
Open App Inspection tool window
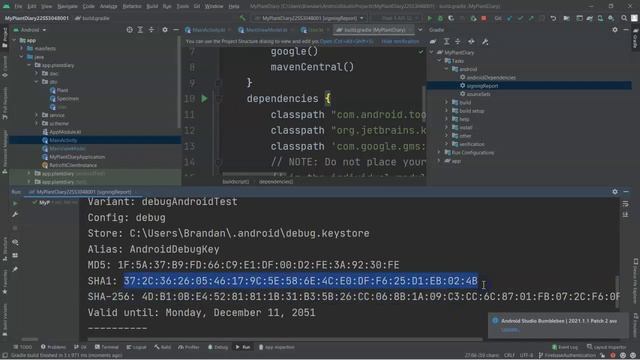[276, 347]
